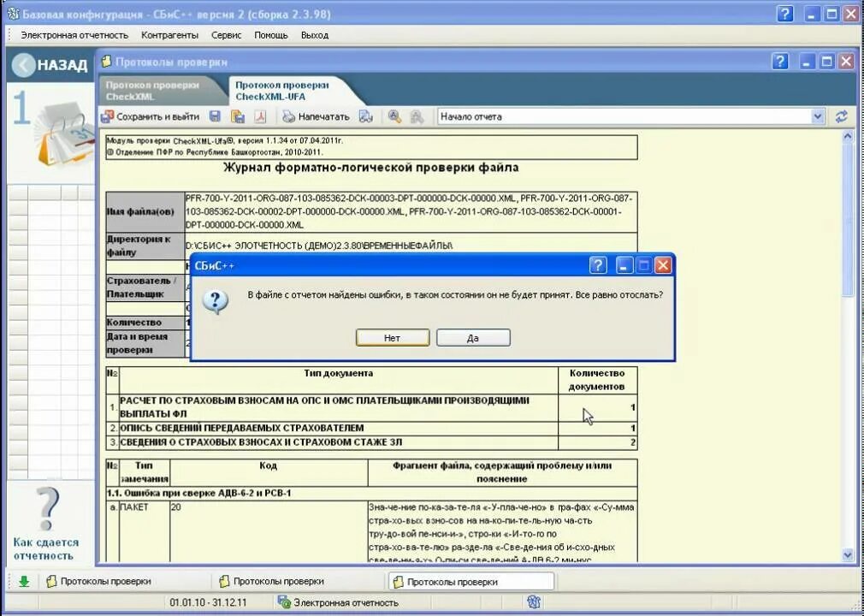The height and width of the screenshot is (616, 864).
Task: Click Как сдается отчетность help link
Action: 45,548
